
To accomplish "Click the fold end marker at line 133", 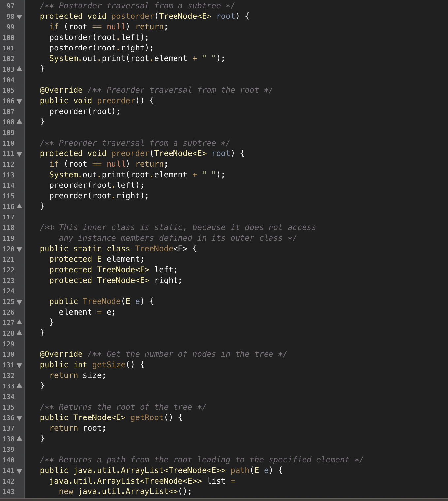I will coord(19,386).
